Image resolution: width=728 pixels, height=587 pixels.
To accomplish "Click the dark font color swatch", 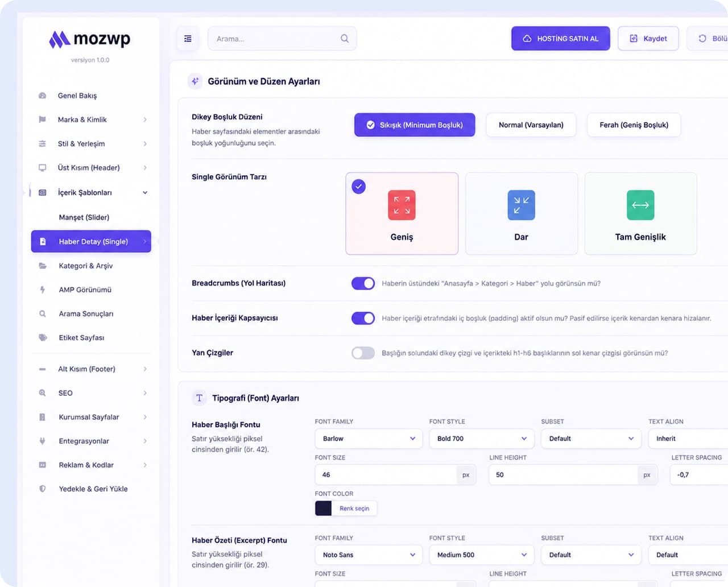I will point(324,509).
